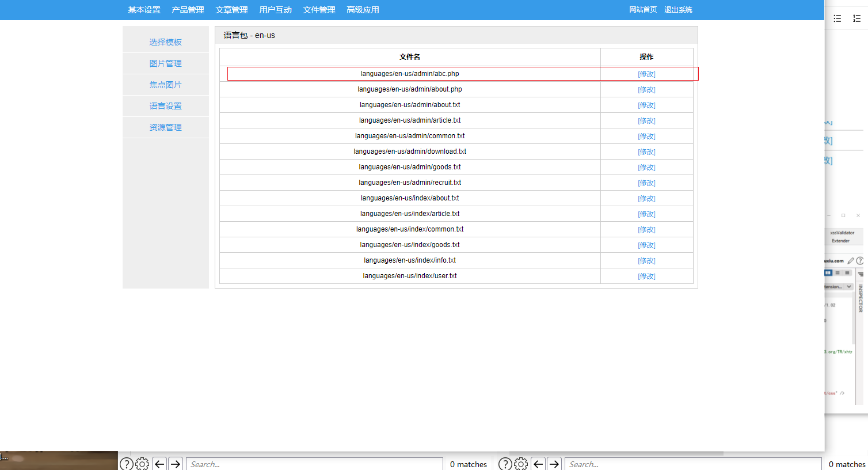
Task: Click the 文件名 column header
Action: tap(410, 57)
